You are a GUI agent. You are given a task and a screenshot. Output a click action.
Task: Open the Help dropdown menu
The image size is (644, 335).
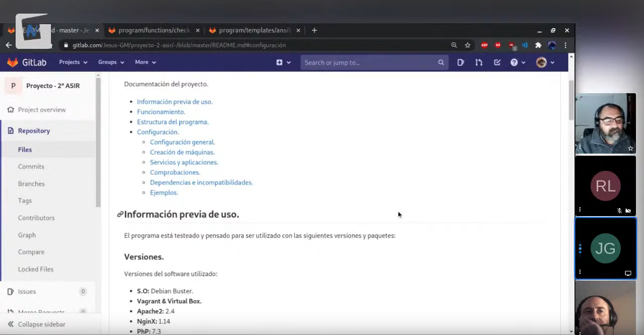517,62
